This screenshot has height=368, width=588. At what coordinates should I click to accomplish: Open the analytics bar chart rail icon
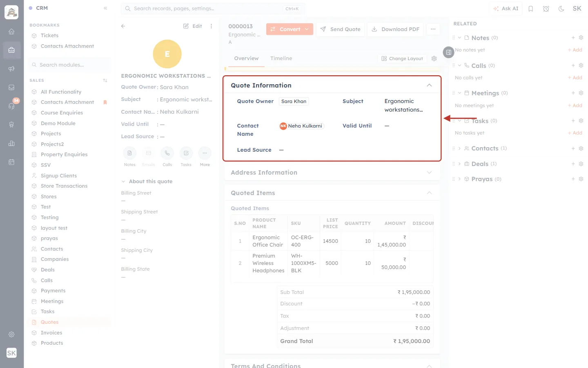(x=11, y=143)
